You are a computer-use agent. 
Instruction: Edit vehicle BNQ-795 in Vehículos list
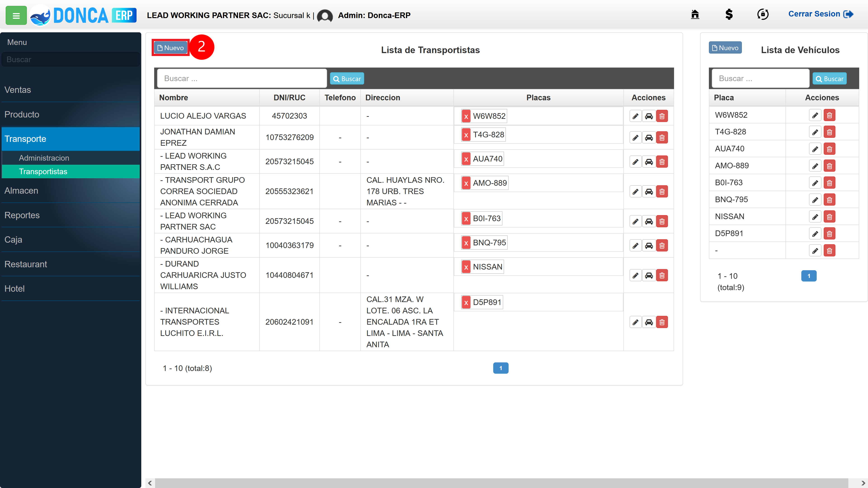815,200
